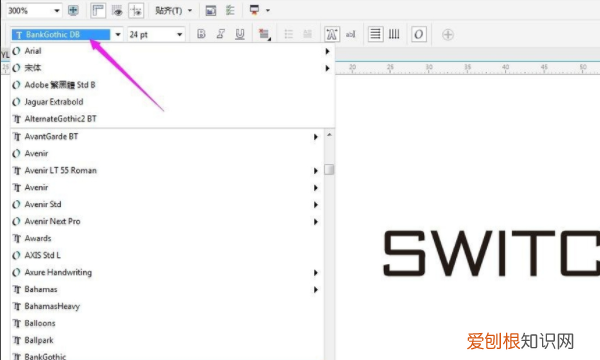The height and width of the screenshot is (360, 600).
Task: Set vertical text direction
Action: pos(394,34)
